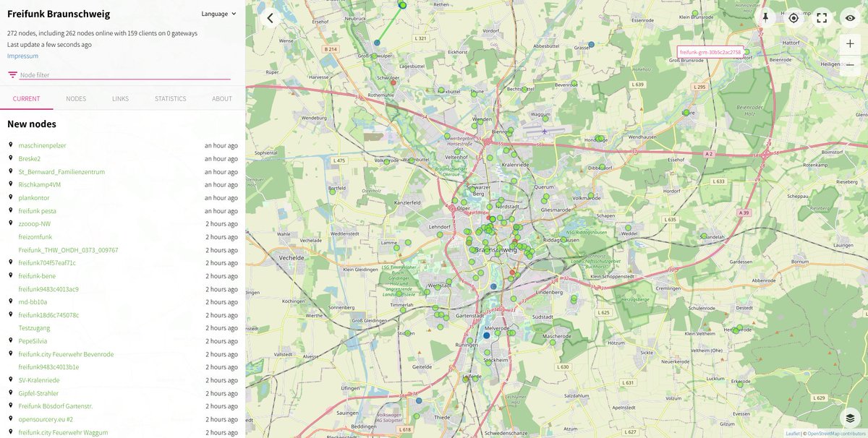Open node Rischkamp4VM
Screen dimensions: 868x438
tap(40, 184)
